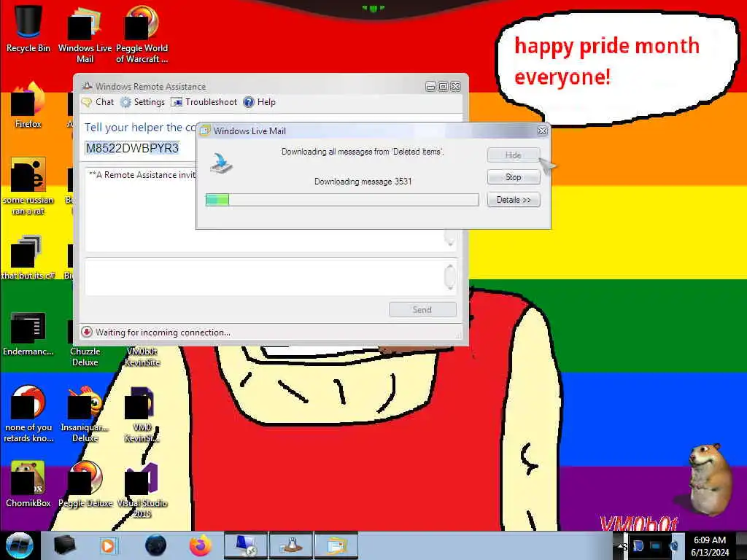This screenshot has width=747, height=560.
Task: Select the Peggle Deluxe desktop icon
Action: pos(85,484)
